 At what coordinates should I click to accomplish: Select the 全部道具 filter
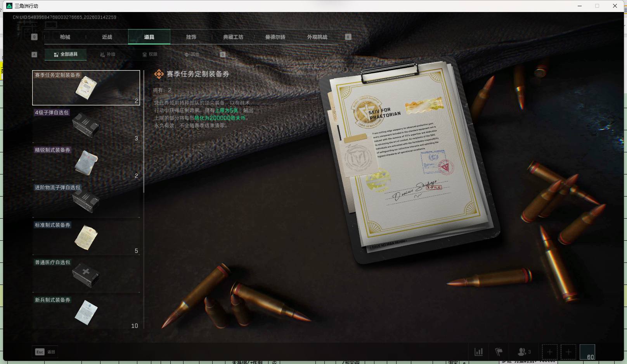click(66, 55)
